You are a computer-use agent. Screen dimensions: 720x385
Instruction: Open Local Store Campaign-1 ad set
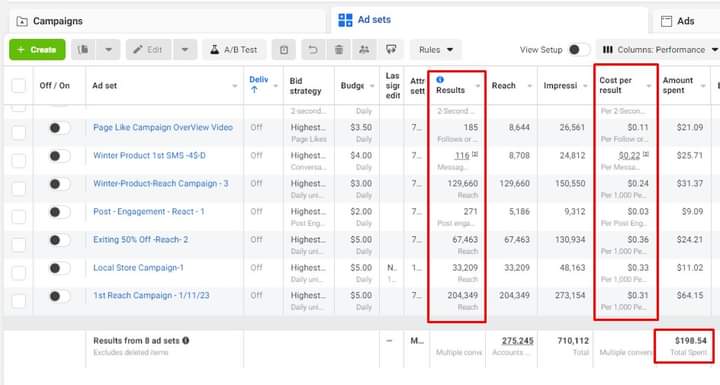click(138, 267)
